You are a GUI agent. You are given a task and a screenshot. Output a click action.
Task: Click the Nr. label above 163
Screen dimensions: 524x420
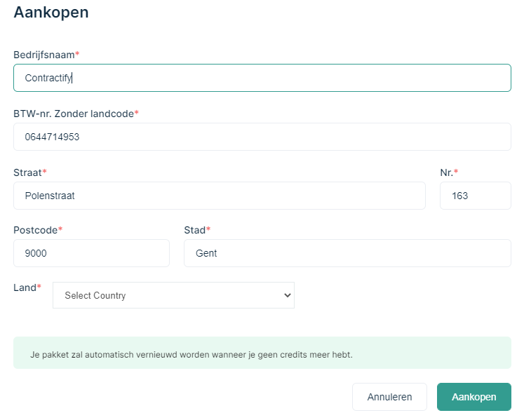[x=446, y=172]
